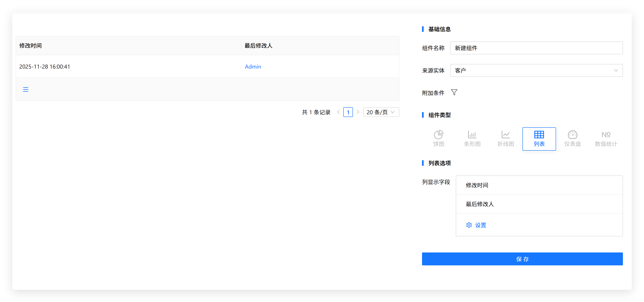Select the bar chart (条形图) component type

472,139
